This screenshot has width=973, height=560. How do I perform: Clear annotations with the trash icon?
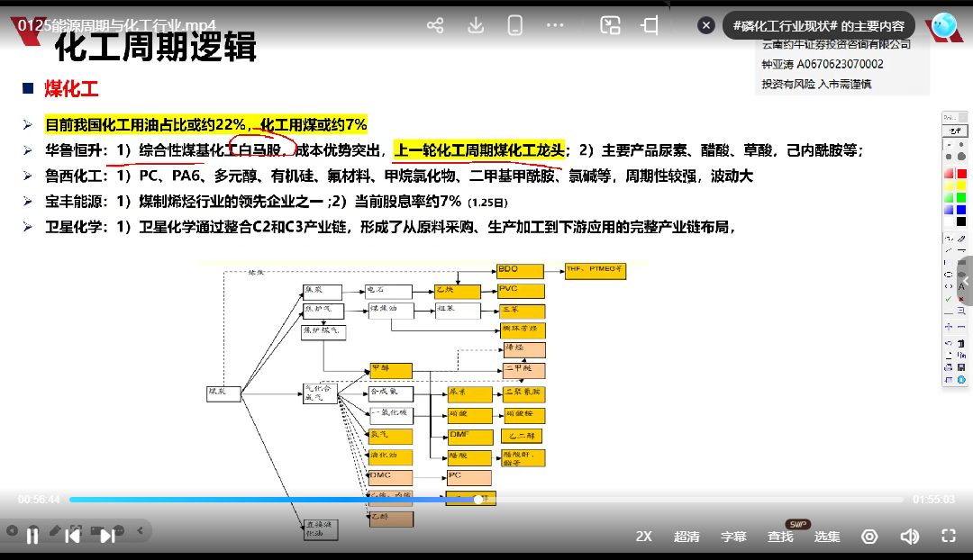(x=962, y=343)
